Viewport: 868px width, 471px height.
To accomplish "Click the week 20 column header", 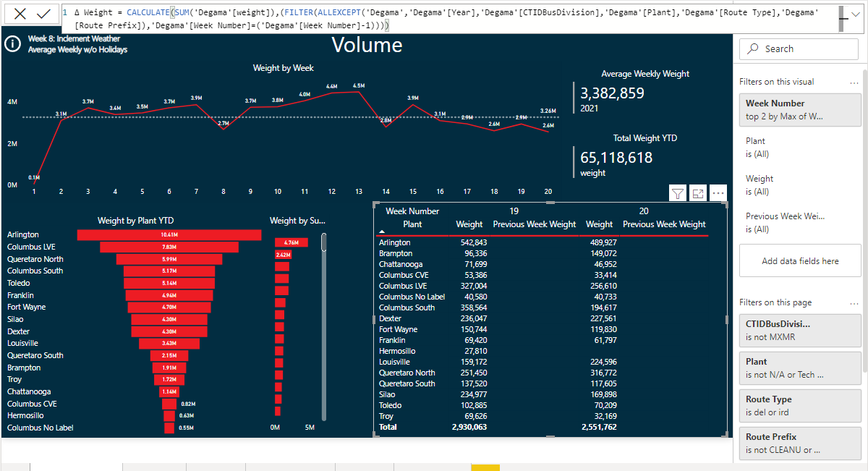I will pyautogui.click(x=644, y=211).
